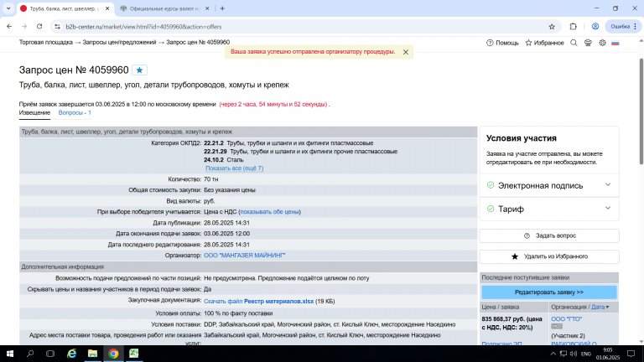Open Excel from the taskbar
Screen dimensions: 644x362
click(x=134, y=354)
